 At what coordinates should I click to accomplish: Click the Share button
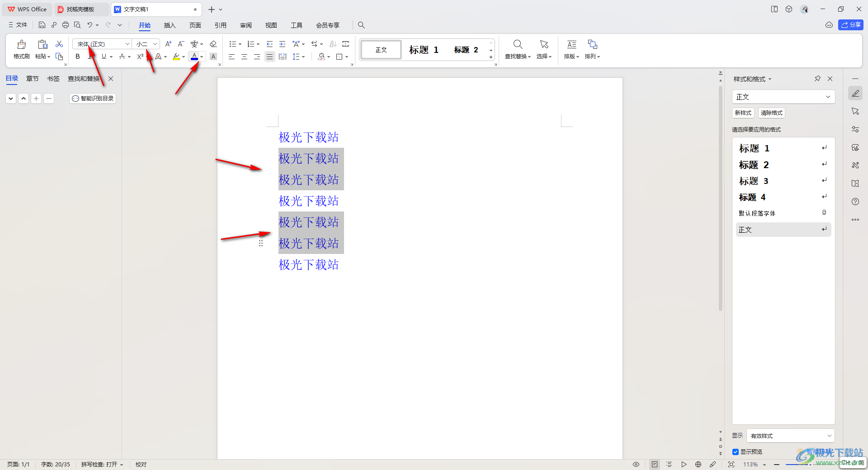click(x=850, y=25)
